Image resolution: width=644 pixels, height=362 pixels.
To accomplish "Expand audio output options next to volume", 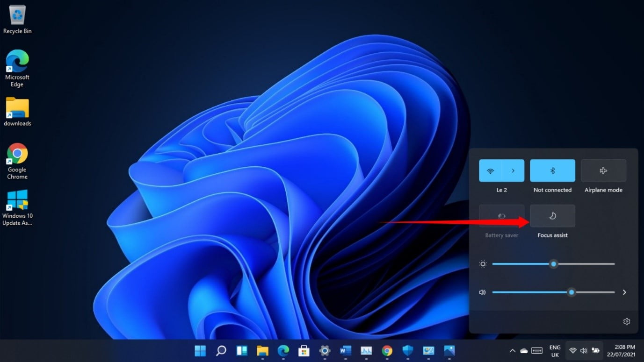I will (624, 292).
